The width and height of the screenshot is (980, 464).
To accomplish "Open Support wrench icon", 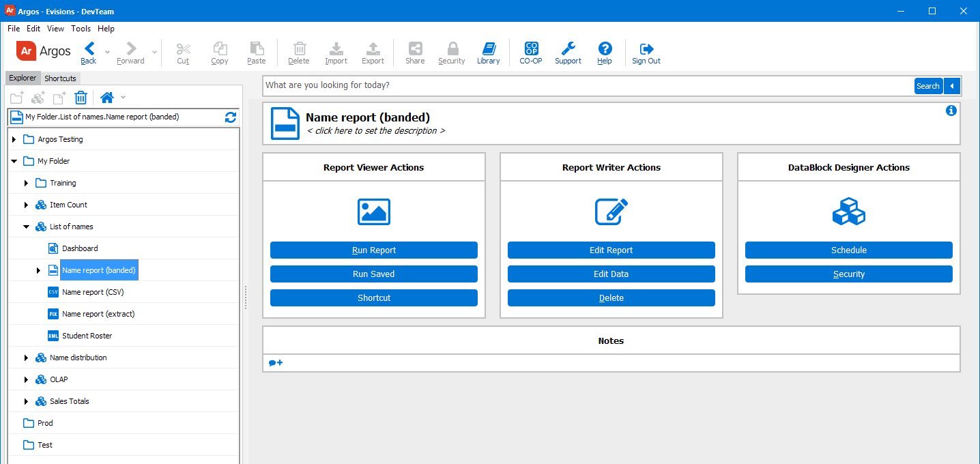I will coord(568,48).
